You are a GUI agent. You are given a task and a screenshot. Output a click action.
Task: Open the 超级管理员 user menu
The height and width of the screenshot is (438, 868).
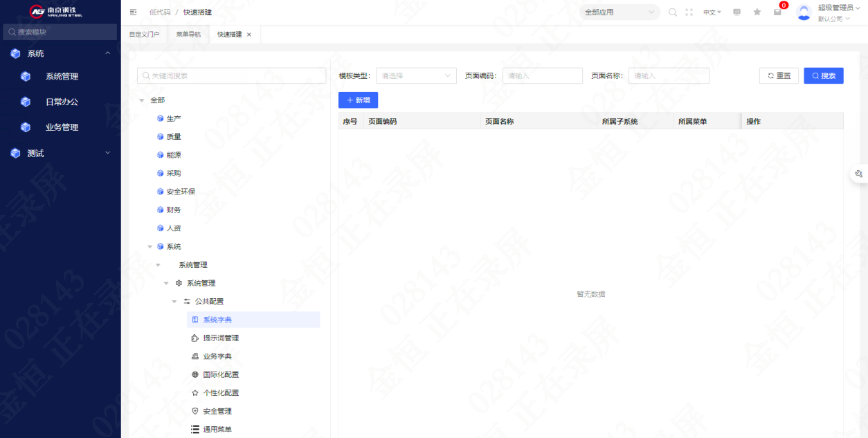840,8
